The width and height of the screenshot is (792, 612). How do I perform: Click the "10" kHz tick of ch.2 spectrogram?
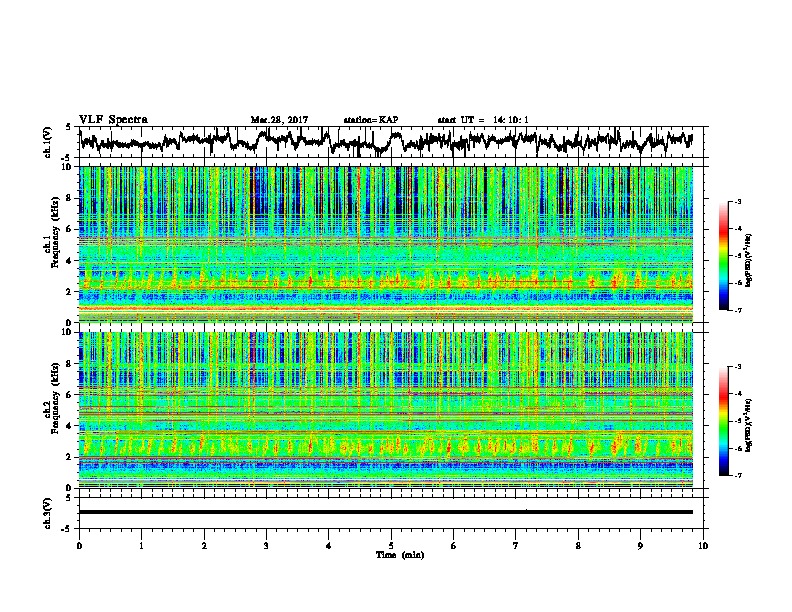(x=67, y=332)
